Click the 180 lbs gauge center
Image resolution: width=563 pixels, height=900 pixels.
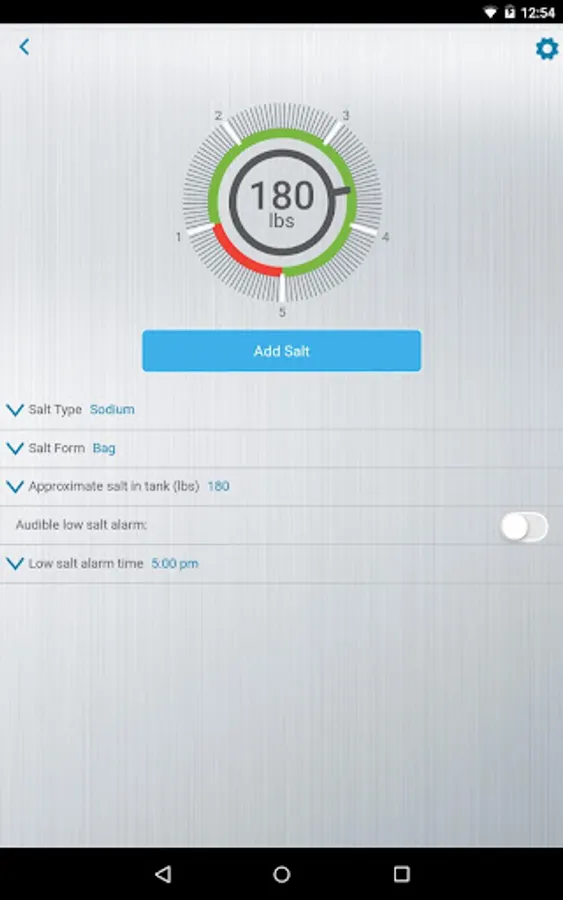click(x=282, y=203)
